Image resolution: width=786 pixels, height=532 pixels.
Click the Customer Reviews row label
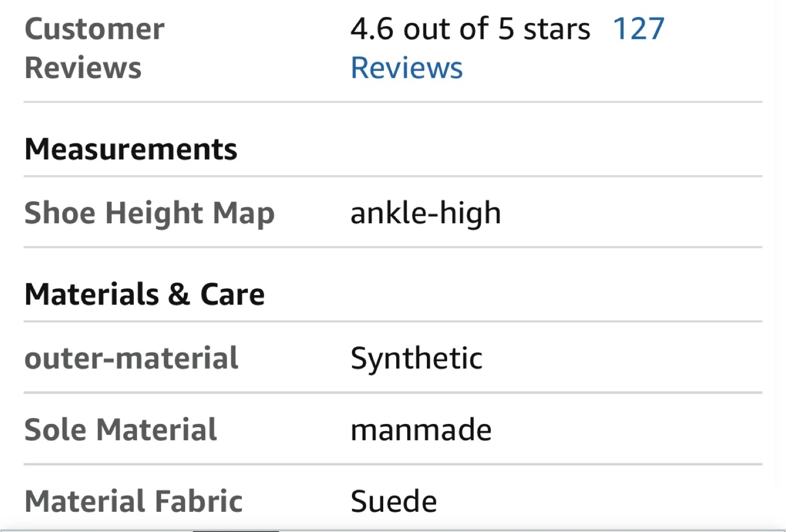point(94,48)
